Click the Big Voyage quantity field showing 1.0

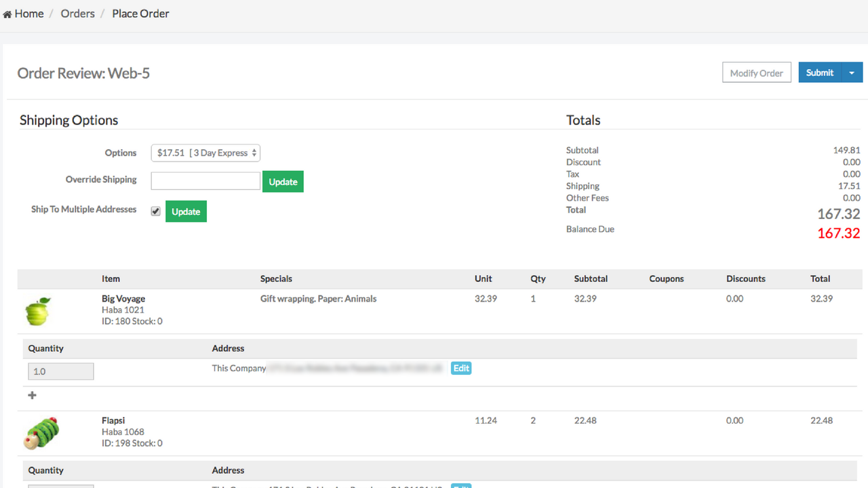pyautogui.click(x=61, y=371)
